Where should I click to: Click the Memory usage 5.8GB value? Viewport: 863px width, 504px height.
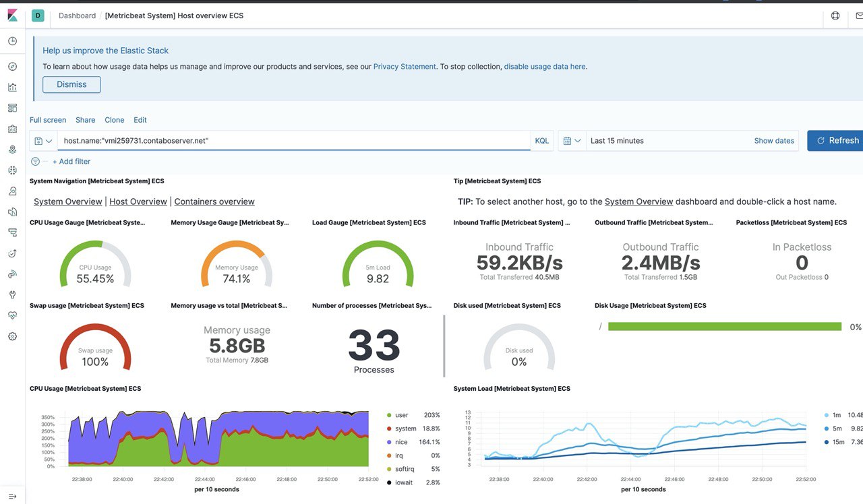[x=237, y=346]
